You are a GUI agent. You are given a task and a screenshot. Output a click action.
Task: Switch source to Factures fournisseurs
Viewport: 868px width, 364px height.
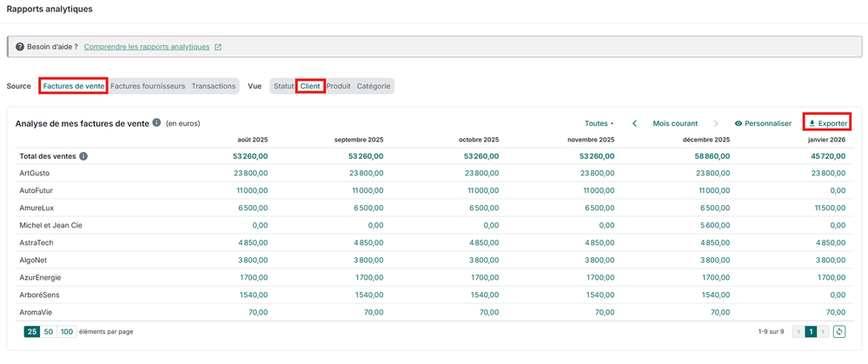pyautogui.click(x=148, y=86)
